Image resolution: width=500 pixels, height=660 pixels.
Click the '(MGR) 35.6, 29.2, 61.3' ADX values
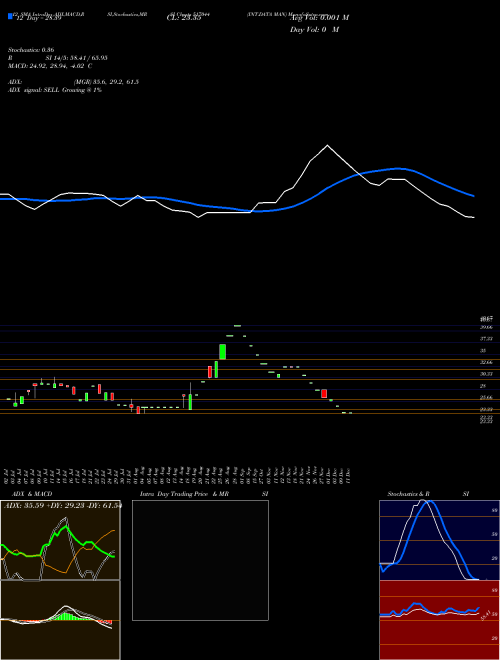tap(106, 82)
